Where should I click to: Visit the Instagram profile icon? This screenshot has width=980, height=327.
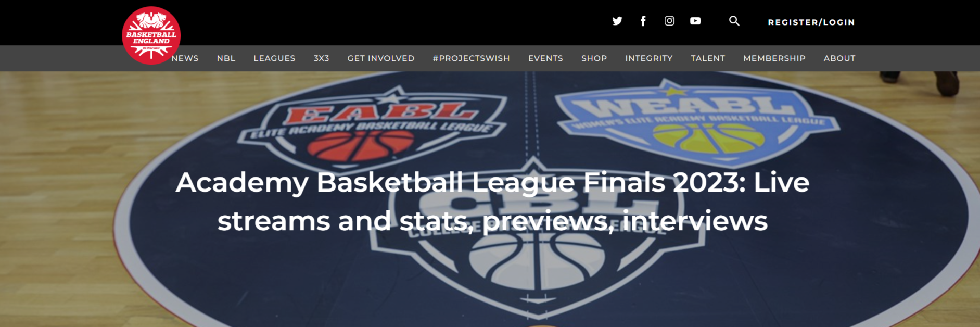669,21
